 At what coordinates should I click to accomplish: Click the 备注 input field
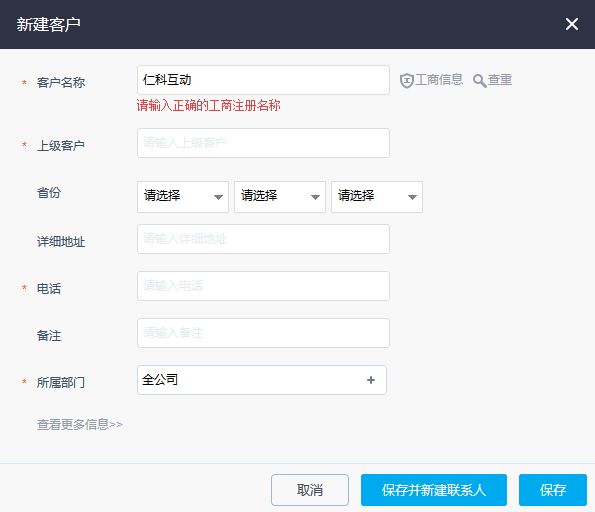point(263,333)
